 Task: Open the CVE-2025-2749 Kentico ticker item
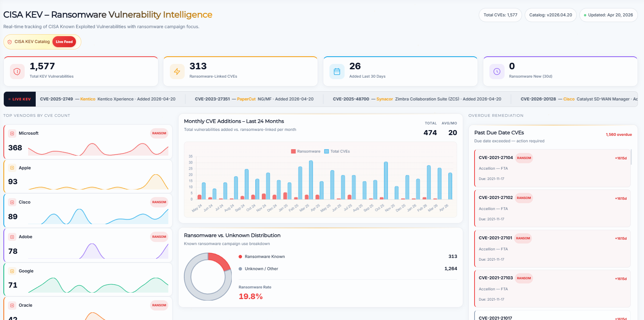tap(108, 99)
